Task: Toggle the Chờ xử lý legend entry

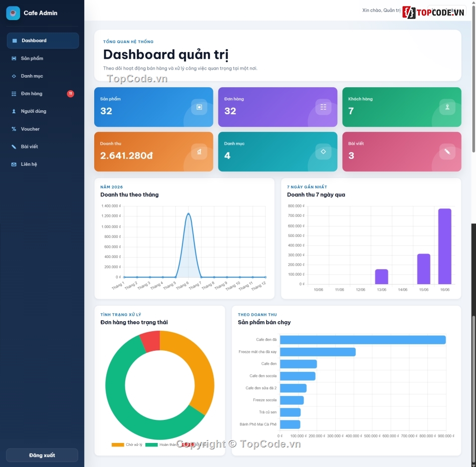Action: point(127,444)
